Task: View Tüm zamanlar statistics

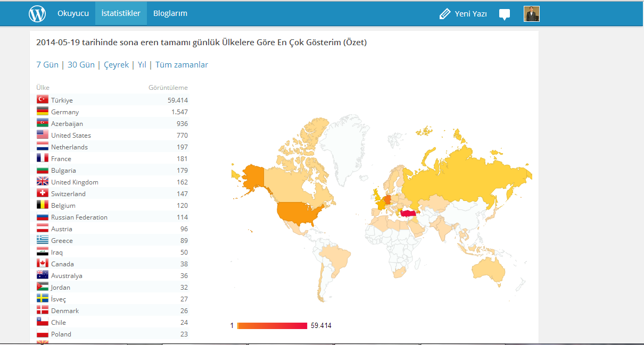Action: [x=181, y=65]
